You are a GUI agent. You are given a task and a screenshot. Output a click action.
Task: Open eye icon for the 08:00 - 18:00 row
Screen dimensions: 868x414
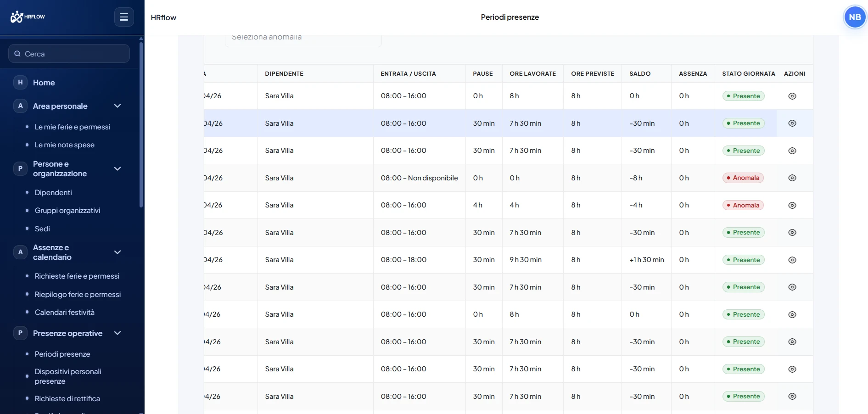(792, 260)
